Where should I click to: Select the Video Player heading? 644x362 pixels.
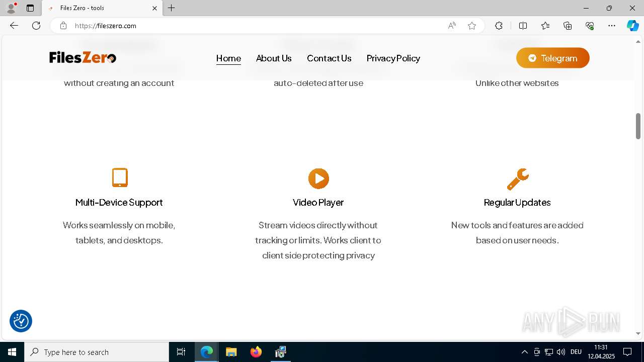click(318, 203)
